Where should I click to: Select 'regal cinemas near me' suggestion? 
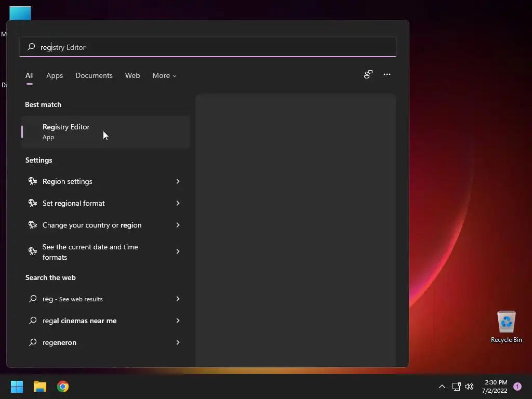pyautogui.click(x=105, y=321)
